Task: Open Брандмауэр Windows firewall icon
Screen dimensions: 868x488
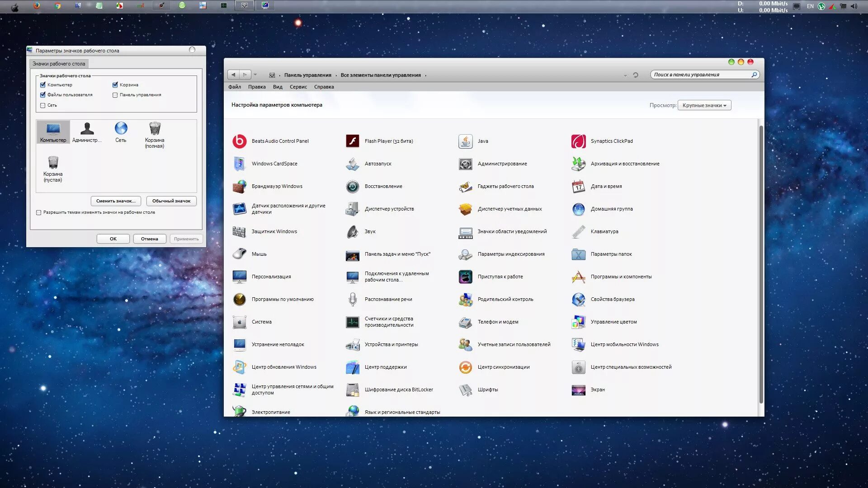Action: pos(239,186)
